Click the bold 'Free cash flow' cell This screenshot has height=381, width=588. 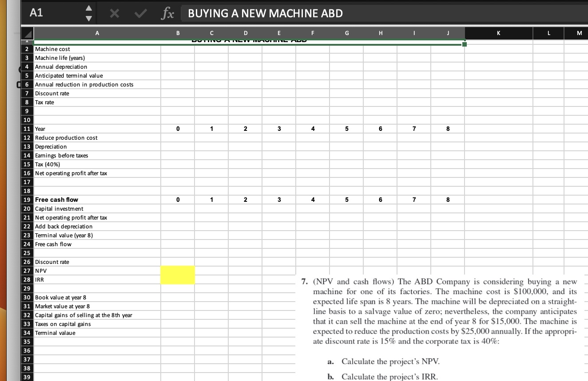[x=97, y=200]
